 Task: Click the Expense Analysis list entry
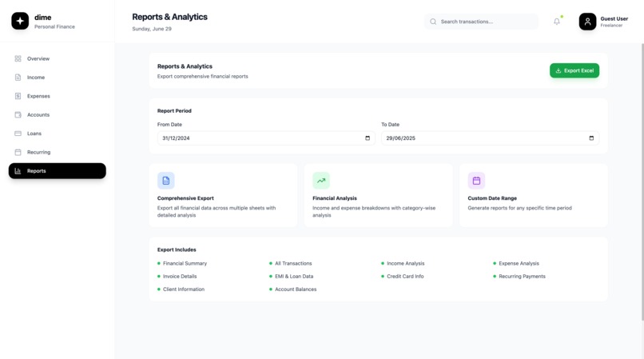tap(516, 263)
